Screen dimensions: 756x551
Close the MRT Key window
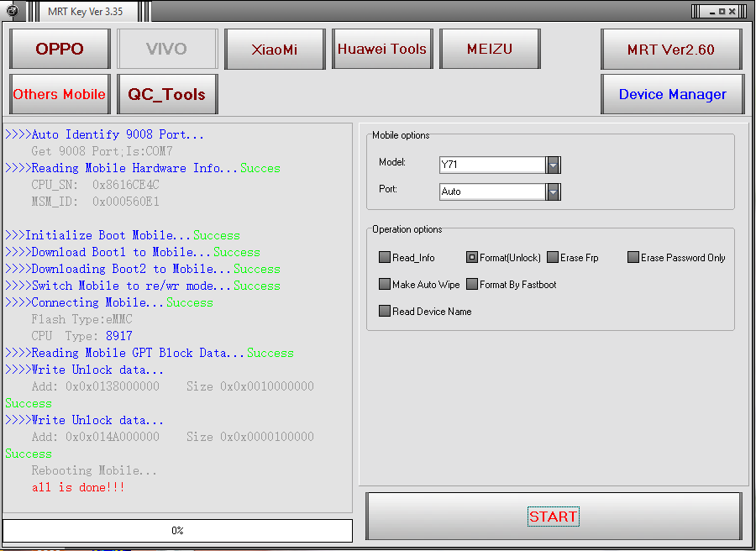[x=732, y=12]
